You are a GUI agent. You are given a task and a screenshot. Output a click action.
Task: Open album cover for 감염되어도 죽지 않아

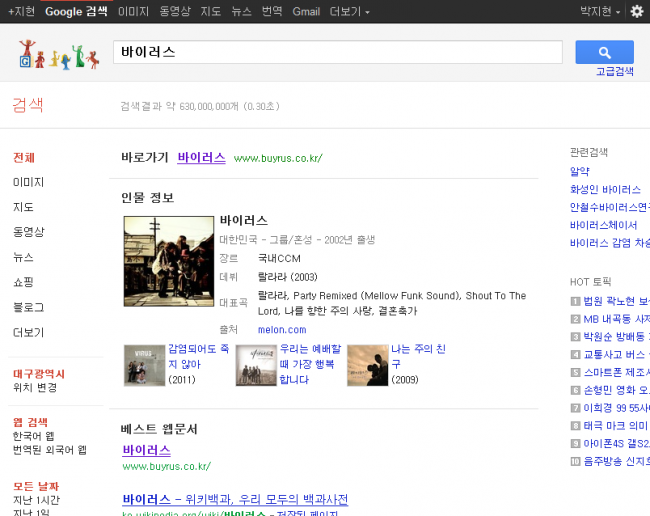tap(144, 365)
